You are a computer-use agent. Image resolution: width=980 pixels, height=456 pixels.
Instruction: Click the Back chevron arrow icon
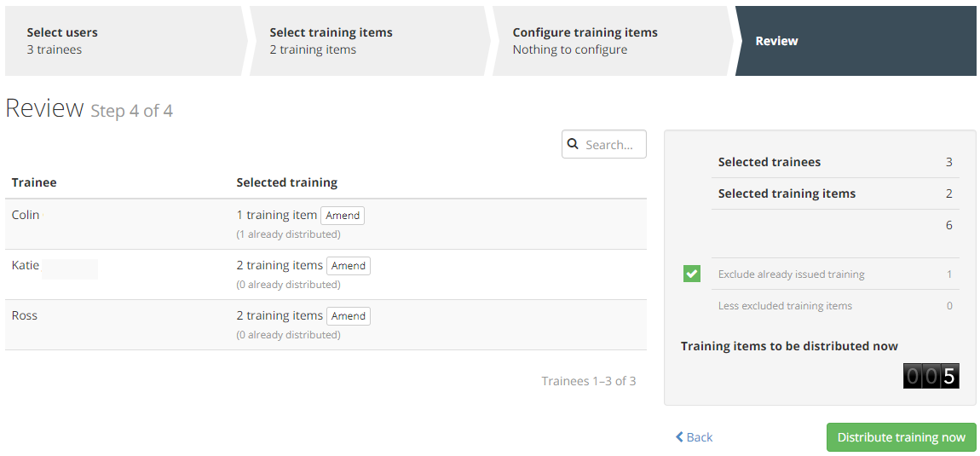click(679, 436)
